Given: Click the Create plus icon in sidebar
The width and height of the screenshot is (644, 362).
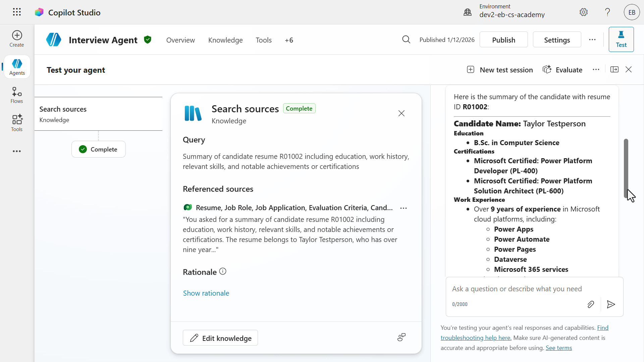Looking at the screenshot, I should [x=17, y=36].
